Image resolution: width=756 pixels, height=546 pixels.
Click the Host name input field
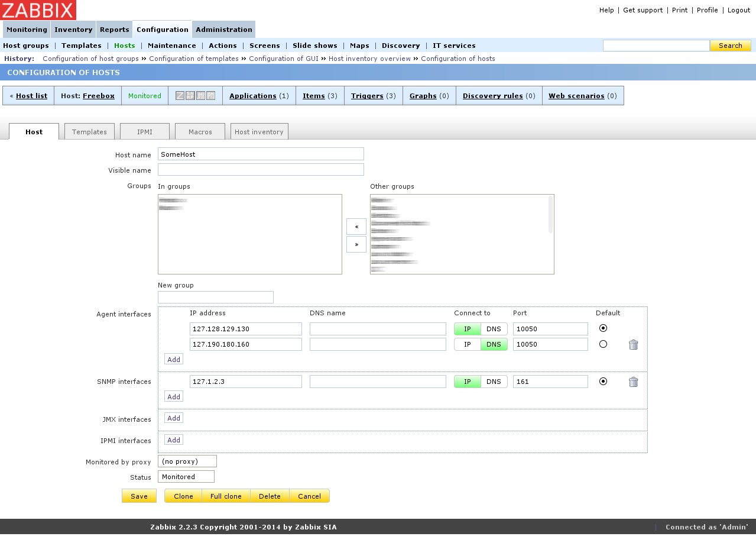coord(261,154)
